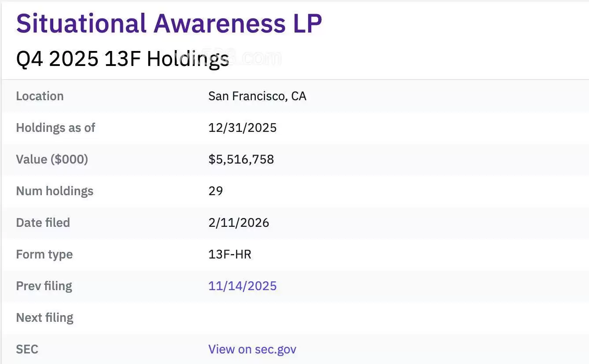Click the Num holdings label
This screenshot has width=589, height=364.
point(55,191)
